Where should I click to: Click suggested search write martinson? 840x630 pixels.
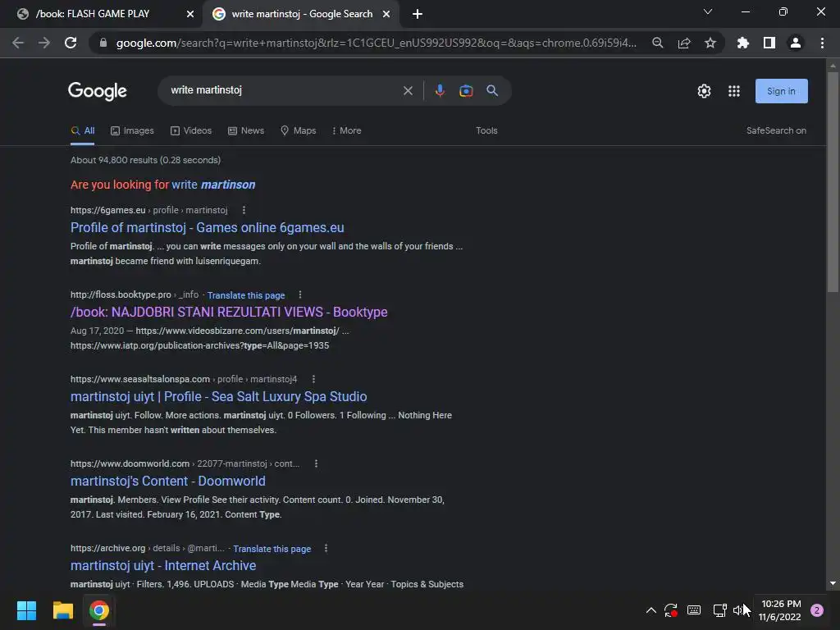pyautogui.click(x=213, y=185)
